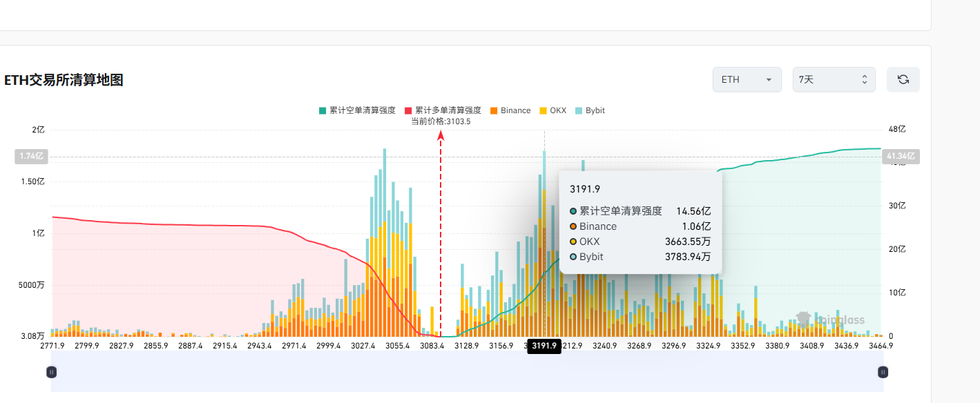
Task: Click the yellow OKX legend swatch
Action: [544, 110]
